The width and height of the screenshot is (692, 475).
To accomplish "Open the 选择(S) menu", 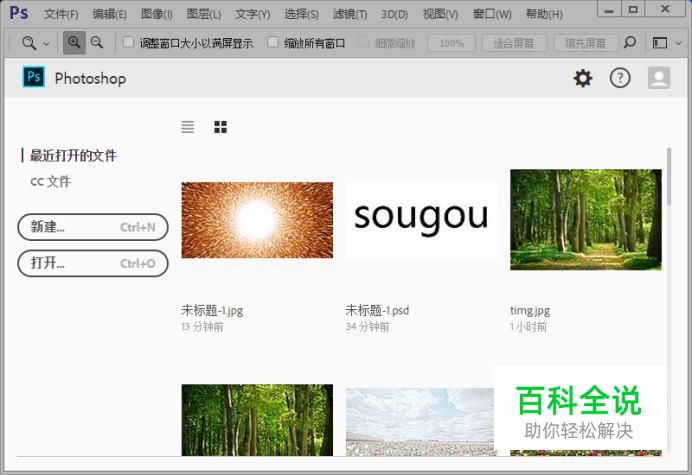I will pos(301,14).
